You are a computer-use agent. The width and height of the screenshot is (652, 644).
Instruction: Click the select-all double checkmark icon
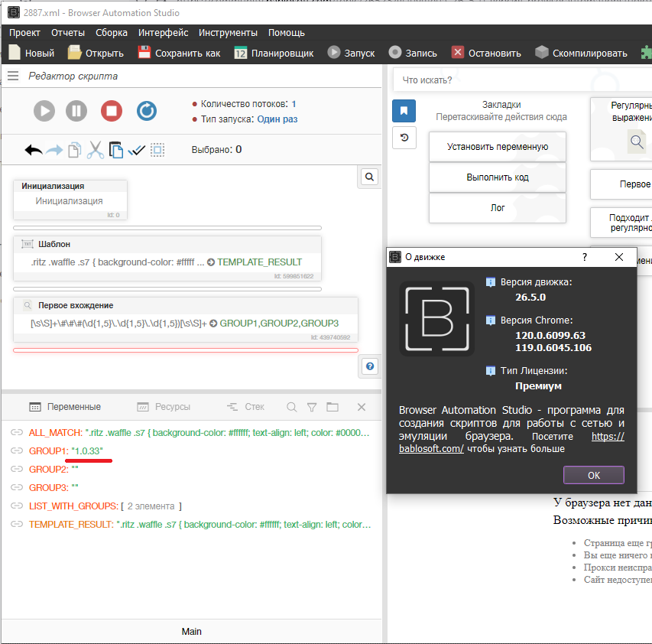[x=137, y=150]
